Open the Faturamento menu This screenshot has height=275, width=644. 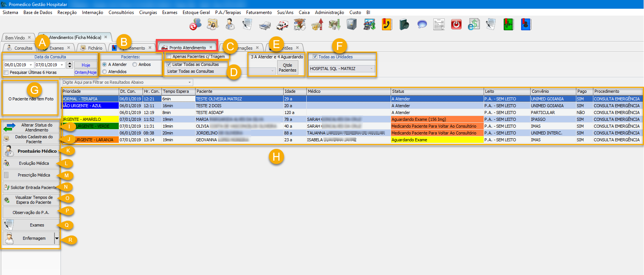(259, 12)
